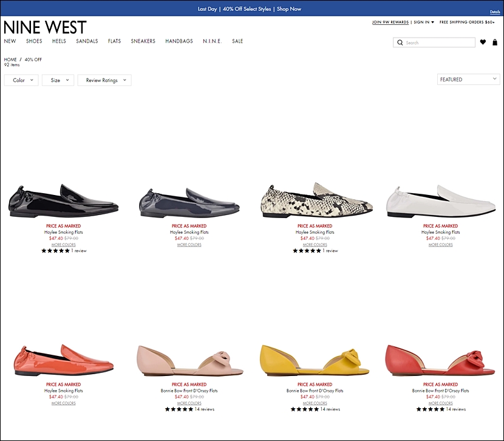
Task: Open the pink Bonnie bow flat image
Action: (x=189, y=361)
